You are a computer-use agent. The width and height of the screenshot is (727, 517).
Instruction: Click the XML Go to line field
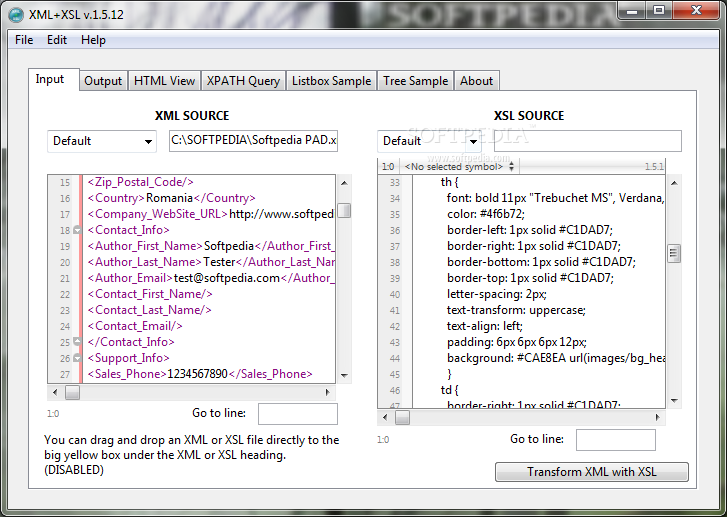point(298,414)
